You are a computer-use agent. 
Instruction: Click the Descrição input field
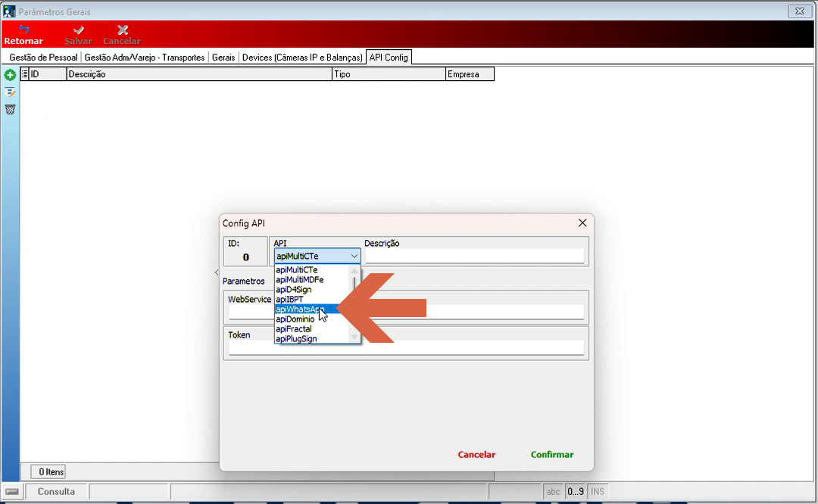click(x=474, y=256)
